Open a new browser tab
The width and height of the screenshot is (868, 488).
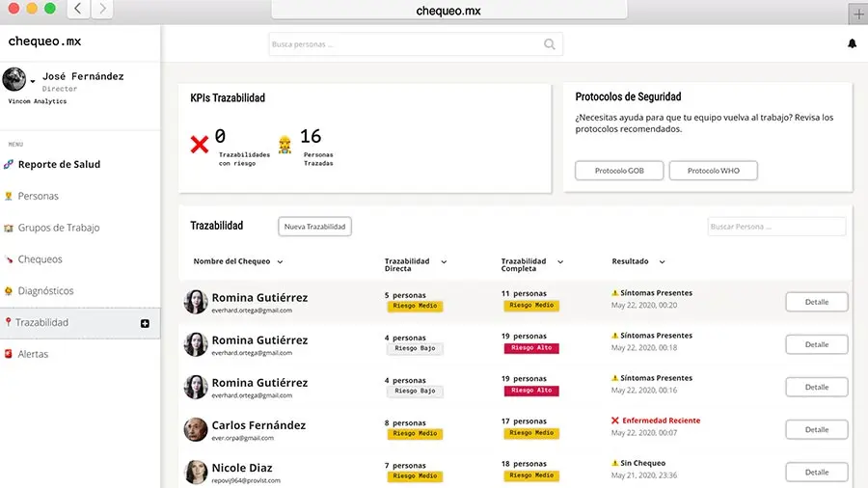[858, 13]
